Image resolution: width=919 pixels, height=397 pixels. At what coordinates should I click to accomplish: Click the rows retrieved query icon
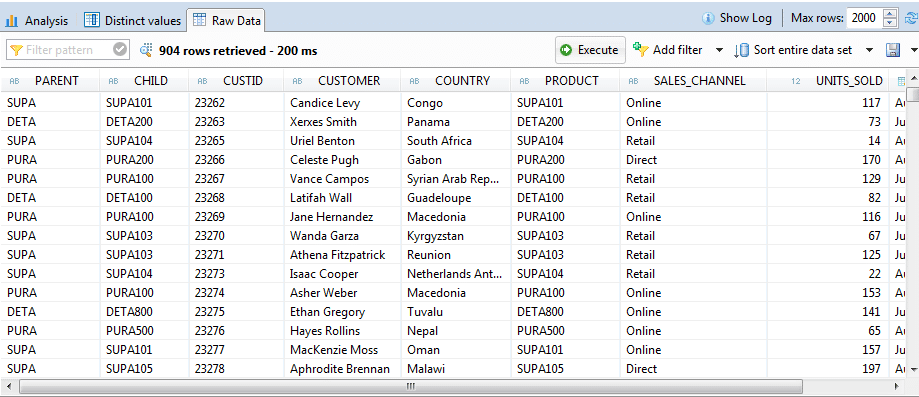(x=147, y=50)
